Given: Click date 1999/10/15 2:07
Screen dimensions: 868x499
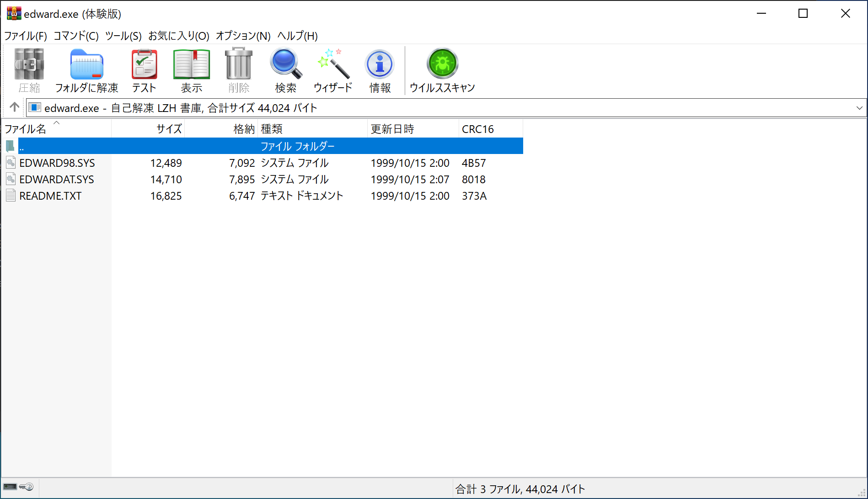Looking at the screenshot, I should (x=410, y=179).
